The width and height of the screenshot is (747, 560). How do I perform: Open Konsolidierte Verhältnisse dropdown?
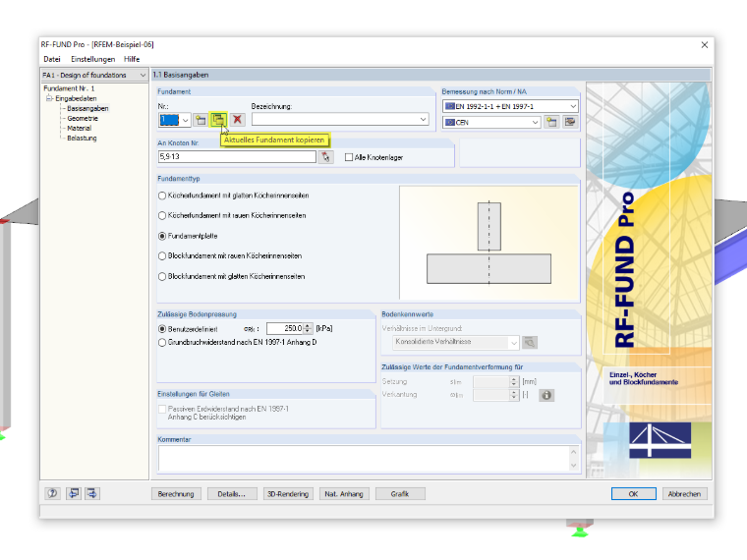coord(513,342)
